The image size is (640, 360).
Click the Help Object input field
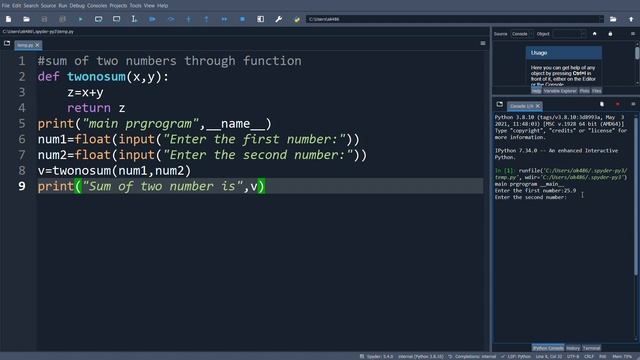point(569,34)
